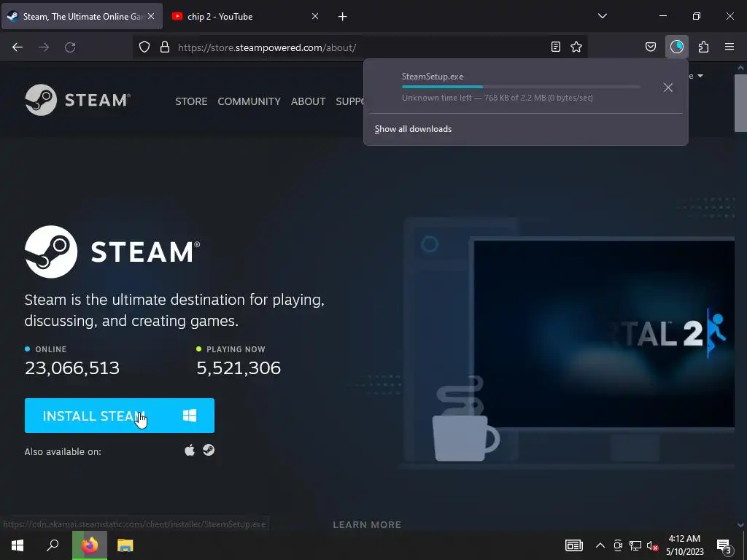Screen dimensions: 747x560
Task: Open the Windows Start menu
Action: coord(18,545)
